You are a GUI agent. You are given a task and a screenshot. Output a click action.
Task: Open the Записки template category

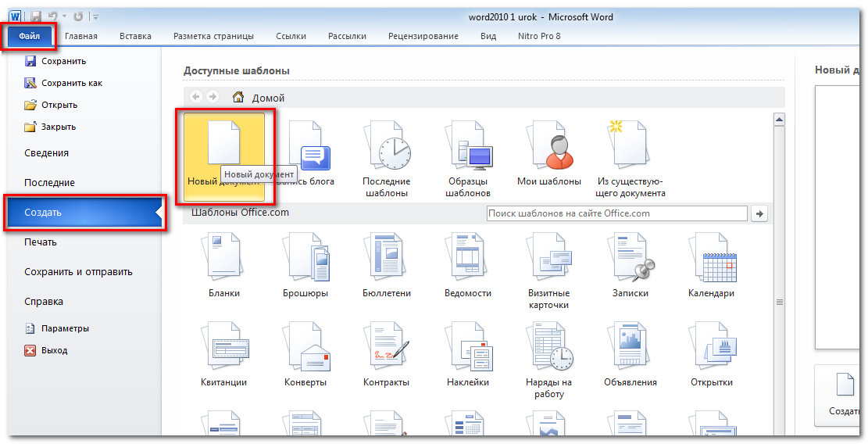coord(630,267)
